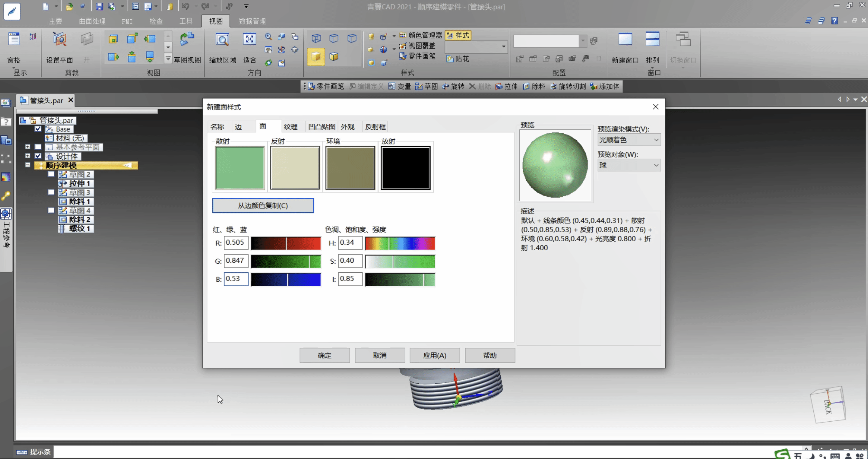This screenshot has width=868, height=459.
Task: Click 变量 variables in quick toolbar
Action: coord(399,86)
